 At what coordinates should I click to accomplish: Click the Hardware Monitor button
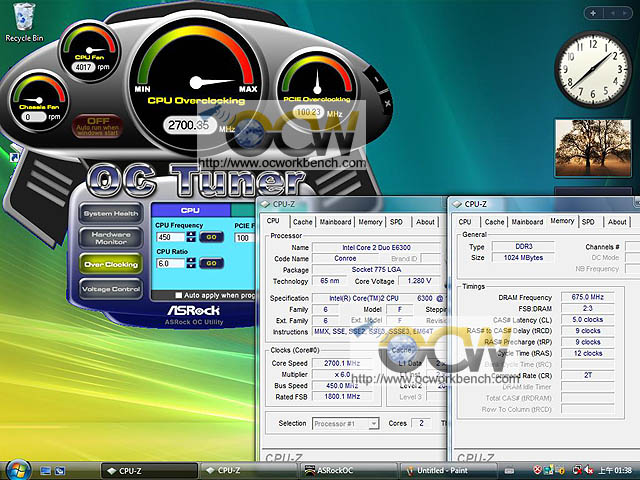[x=111, y=238]
